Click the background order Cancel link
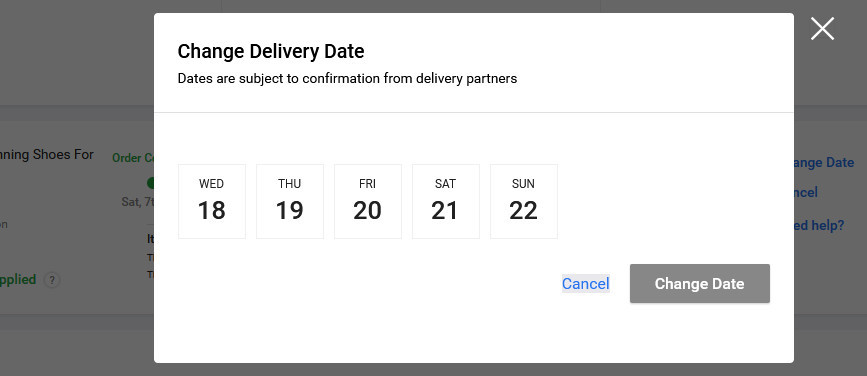The image size is (867, 376). [806, 192]
